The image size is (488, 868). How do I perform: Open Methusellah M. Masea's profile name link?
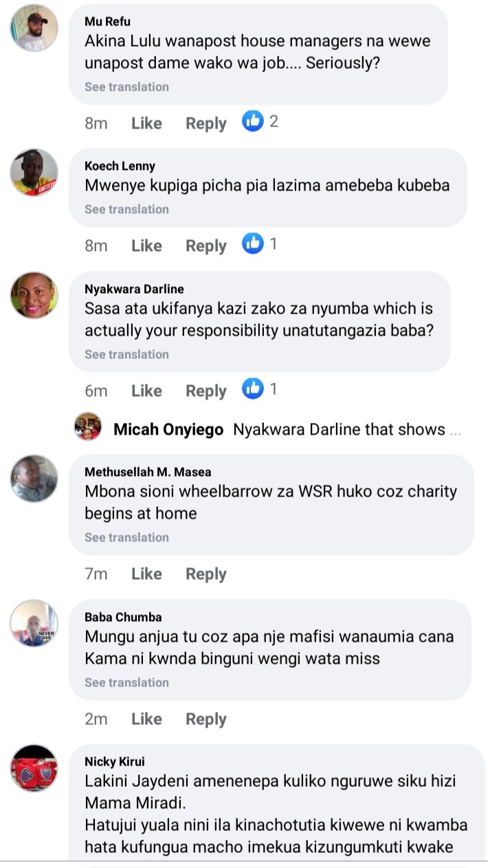148,472
